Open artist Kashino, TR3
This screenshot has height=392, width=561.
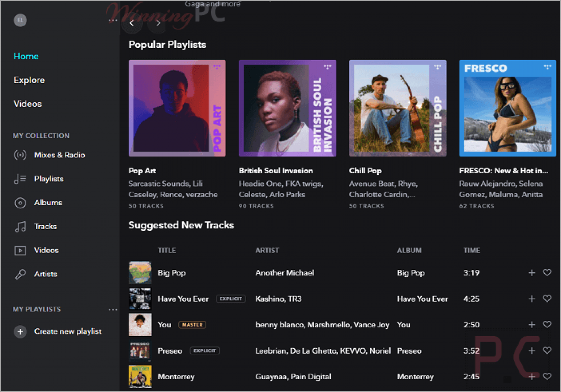click(278, 299)
